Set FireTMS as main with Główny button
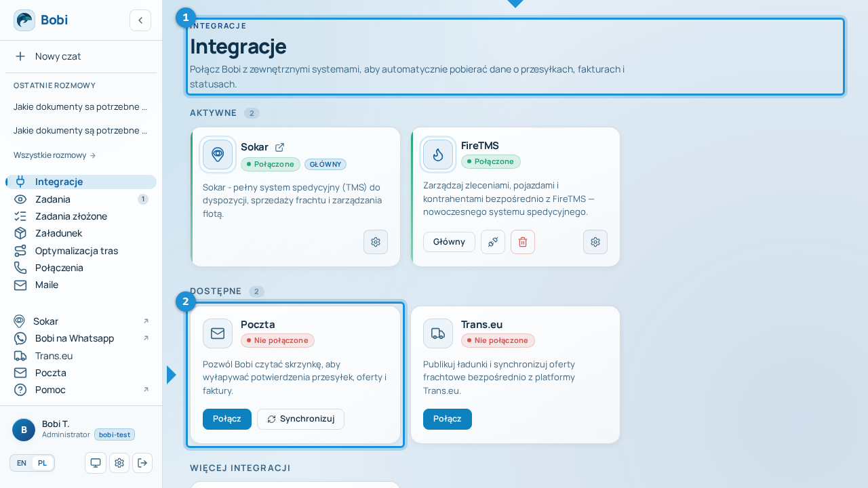Screen dimensions: 868x488 pyautogui.click(x=449, y=242)
